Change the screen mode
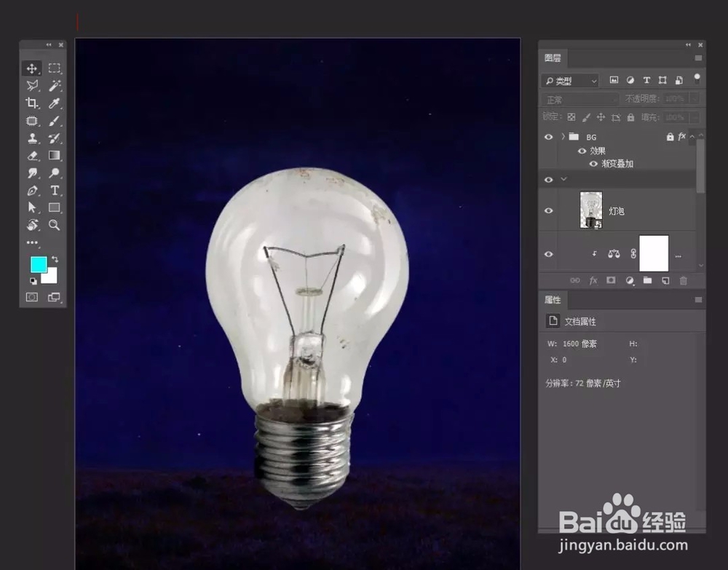728x570 pixels. click(x=55, y=297)
